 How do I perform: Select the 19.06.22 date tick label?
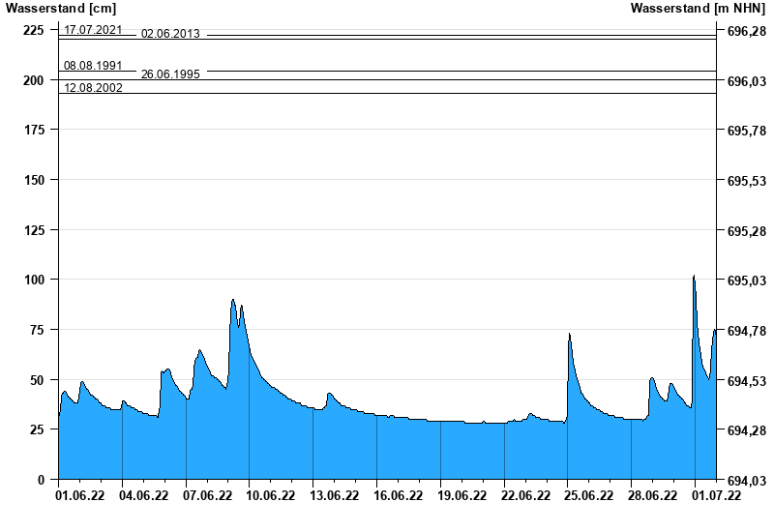click(x=461, y=496)
